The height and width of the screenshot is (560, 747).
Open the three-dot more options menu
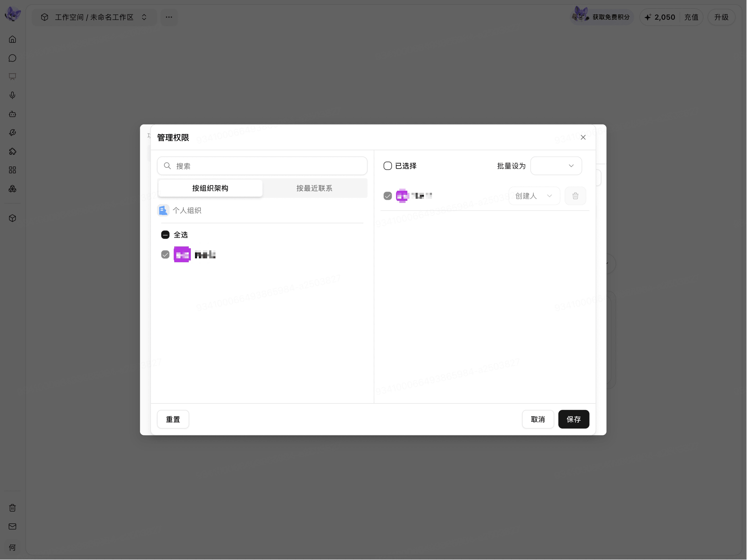pyautogui.click(x=169, y=17)
